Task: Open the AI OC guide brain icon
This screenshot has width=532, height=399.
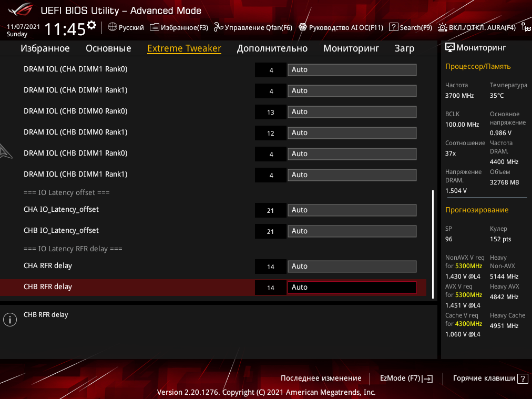Action: (x=303, y=27)
